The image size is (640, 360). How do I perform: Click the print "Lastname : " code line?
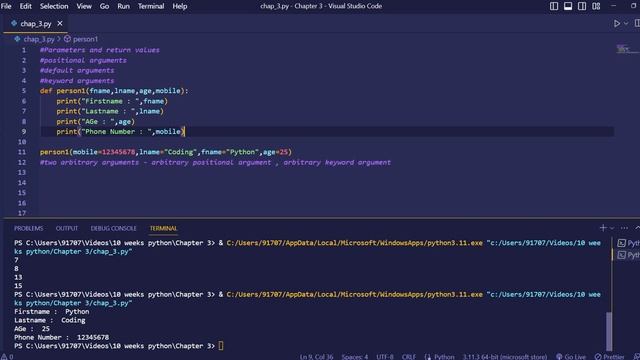pos(110,111)
